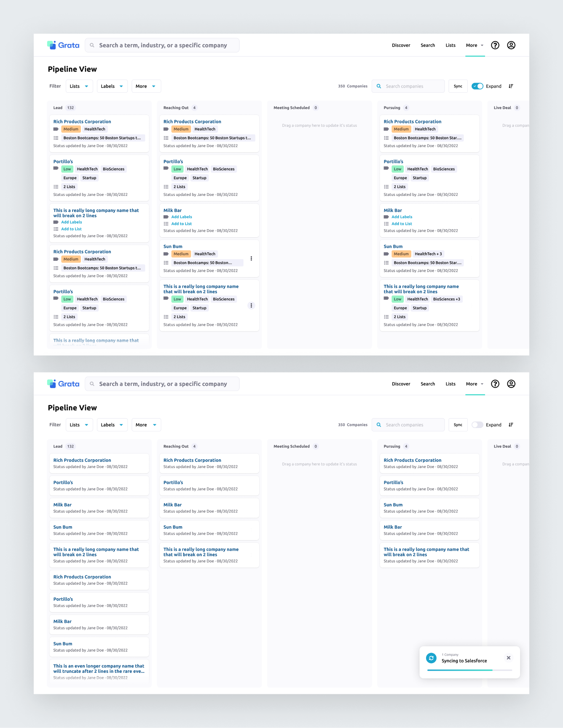This screenshot has width=563, height=728.
Task: Go to Discover in top navigation
Action: tap(401, 45)
